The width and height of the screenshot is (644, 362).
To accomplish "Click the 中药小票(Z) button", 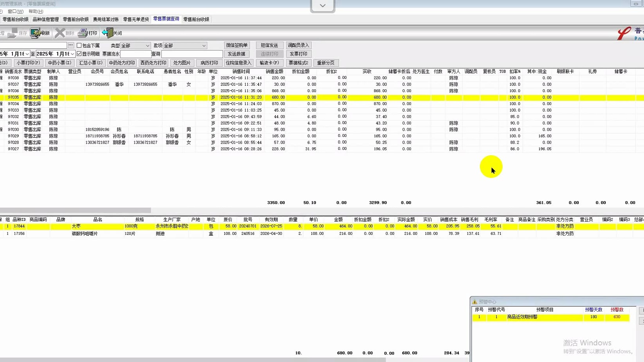I will [60, 63].
